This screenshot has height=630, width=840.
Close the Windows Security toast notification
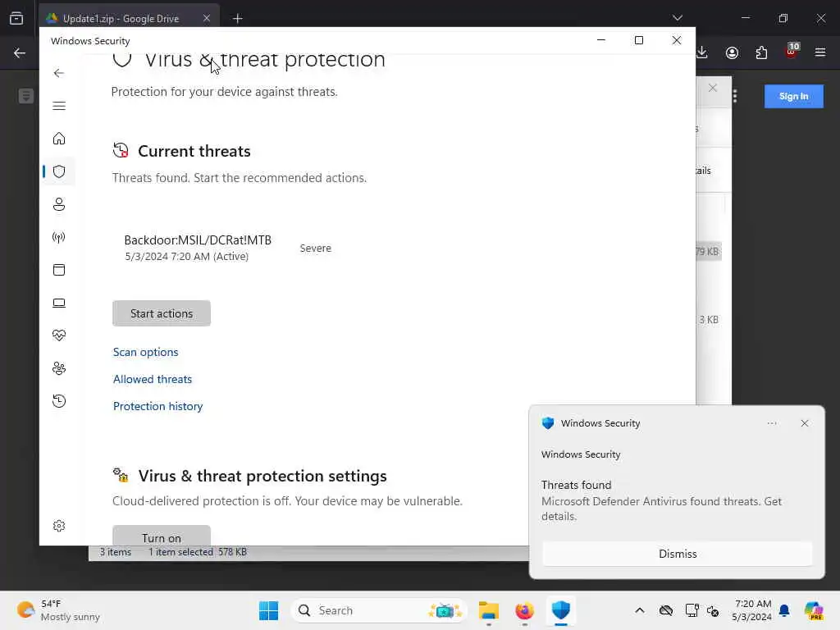[x=805, y=423]
